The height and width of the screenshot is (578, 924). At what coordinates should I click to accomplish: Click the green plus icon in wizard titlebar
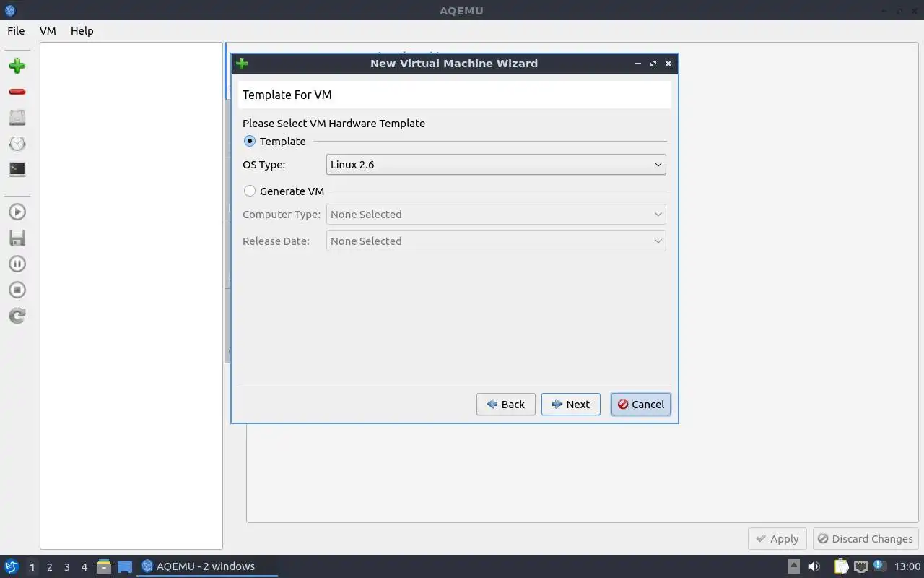242,64
